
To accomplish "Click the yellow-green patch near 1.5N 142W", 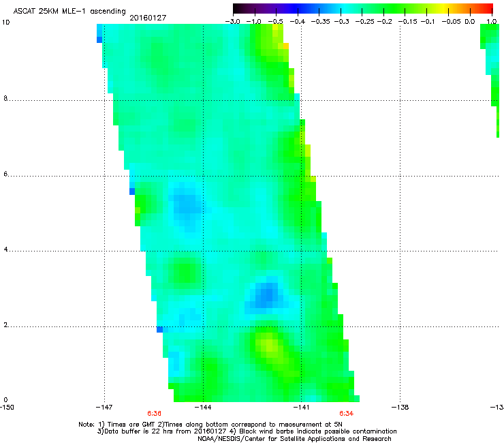I will tap(269, 346).
